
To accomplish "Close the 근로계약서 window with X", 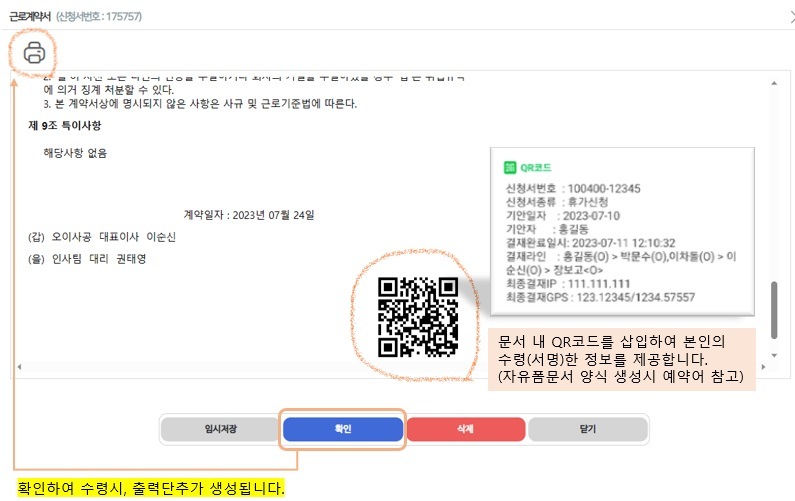I will (x=792, y=17).
